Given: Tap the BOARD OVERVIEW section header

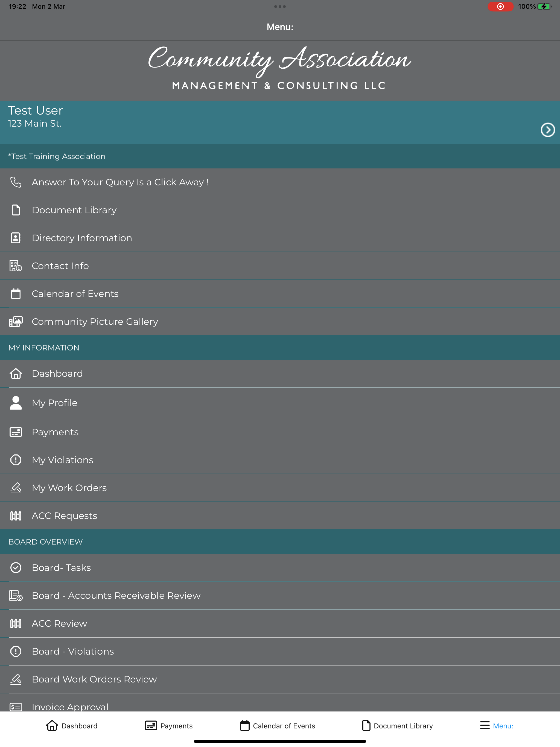Looking at the screenshot, I should tap(280, 542).
